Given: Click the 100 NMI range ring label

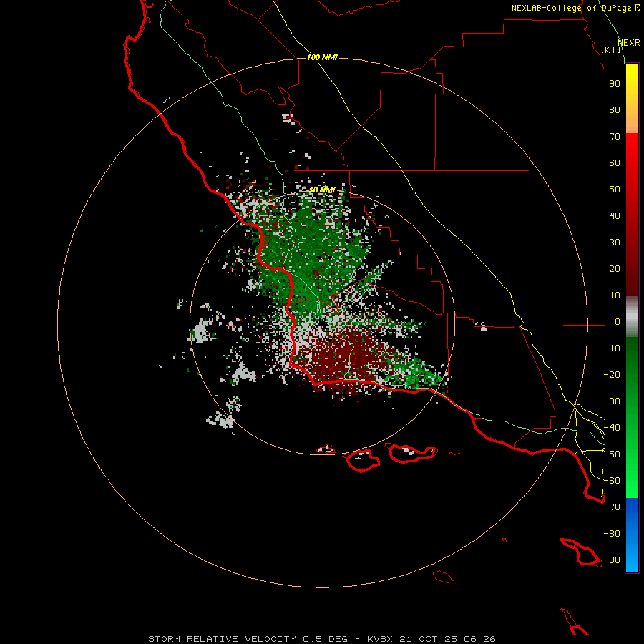Looking at the screenshot, I should coord(322,57).
